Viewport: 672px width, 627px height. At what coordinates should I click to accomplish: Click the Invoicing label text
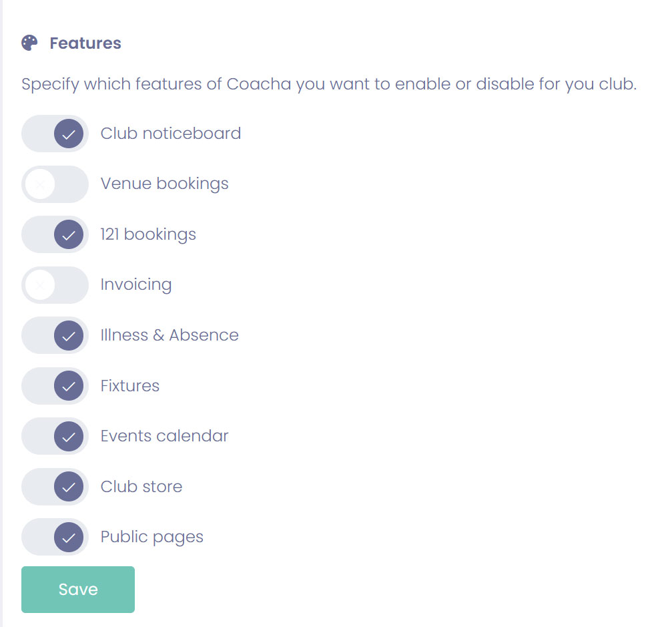click(136, 284)
